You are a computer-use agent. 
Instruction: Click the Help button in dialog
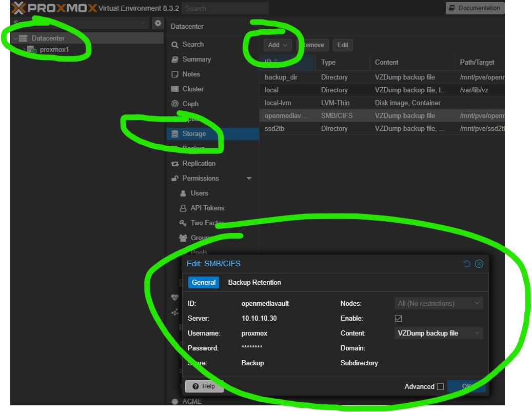click(204, 386)
